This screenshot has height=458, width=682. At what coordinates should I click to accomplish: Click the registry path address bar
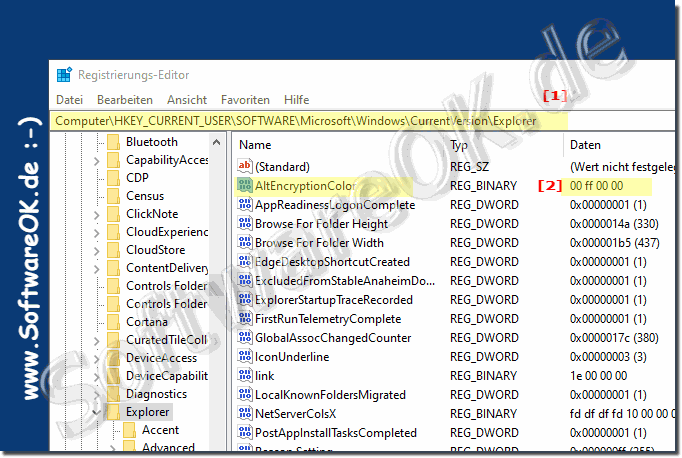[x=362, y=121]
